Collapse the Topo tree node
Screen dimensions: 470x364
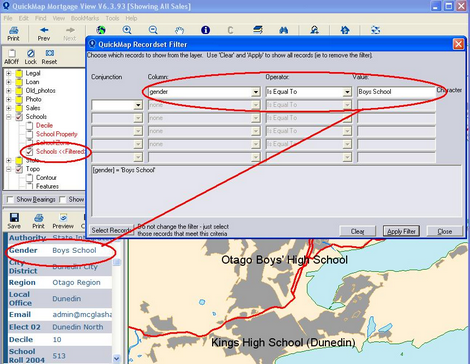click(x=9, y=169)
